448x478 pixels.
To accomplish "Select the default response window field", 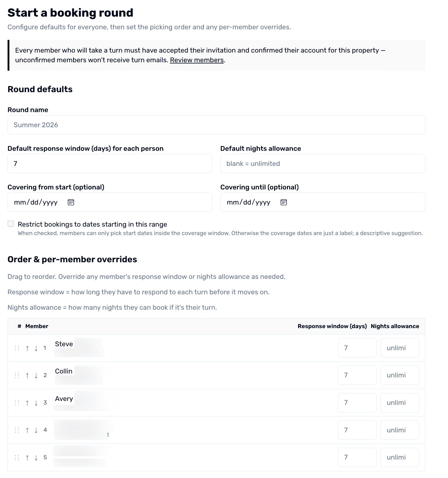I will 110,163.
